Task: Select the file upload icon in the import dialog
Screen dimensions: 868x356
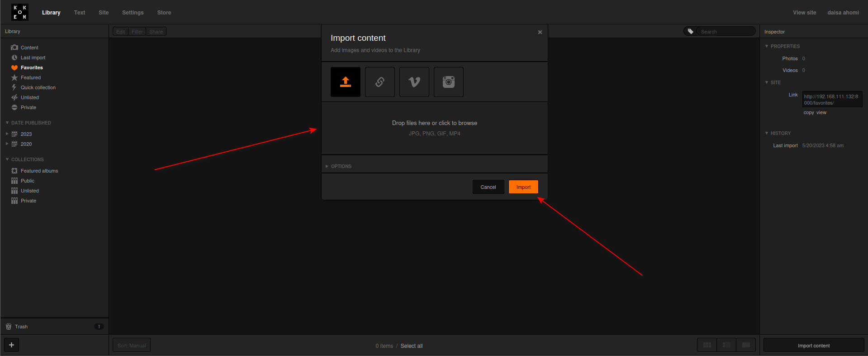Action: [x=346, y=82]
